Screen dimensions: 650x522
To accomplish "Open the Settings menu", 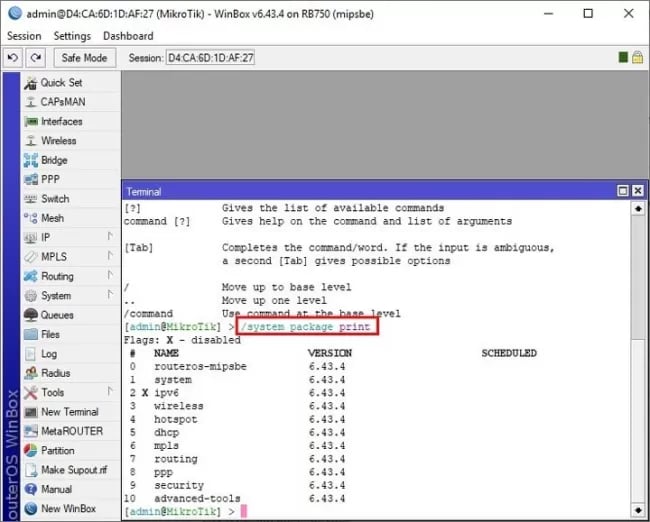I will 72,36.
